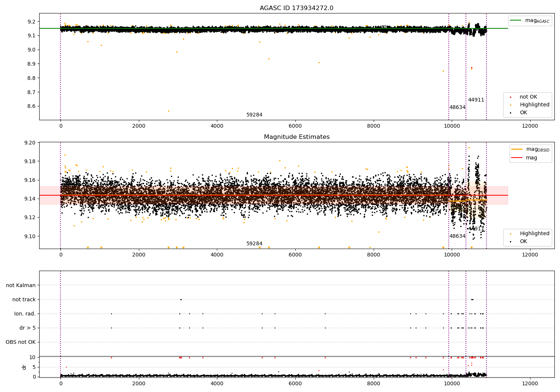
Task: Click the 9.20 y-axis tick in Magnitude Estimates plot
Action: click(x=30, y=143)
